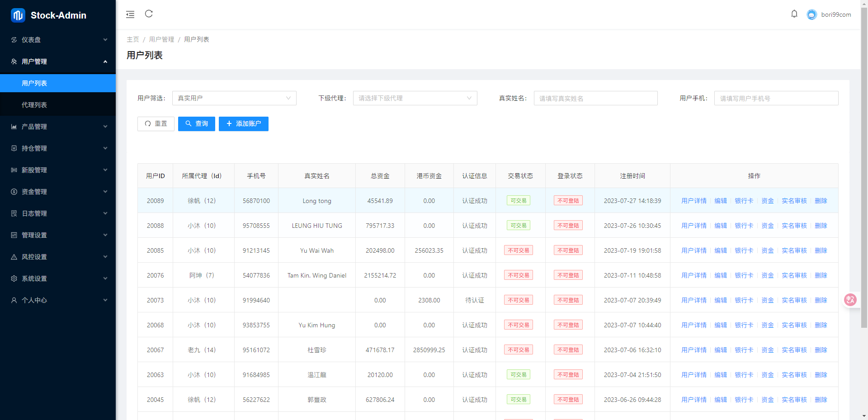
Task: Expand the 仪表盘 menu chevron
Action: point(105,40)
